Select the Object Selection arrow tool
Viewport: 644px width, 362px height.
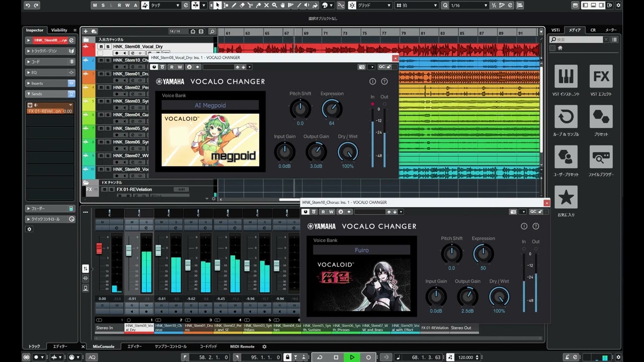pos(217,5)
